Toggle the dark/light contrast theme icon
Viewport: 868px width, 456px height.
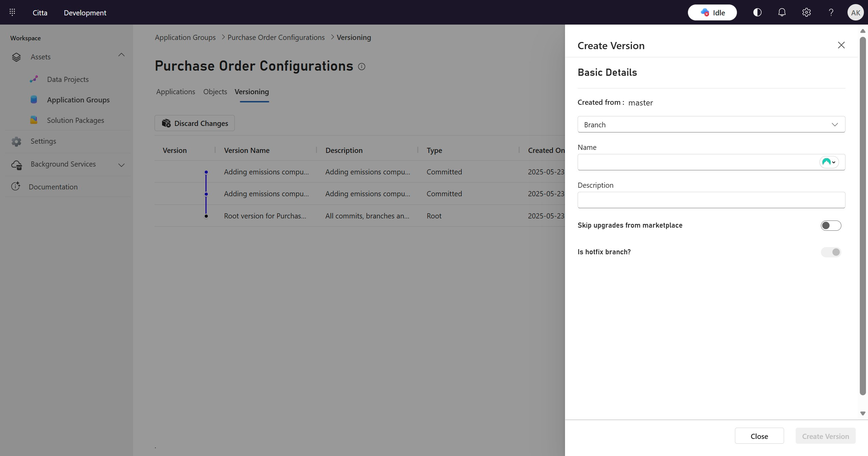pyautogui.click(x=757, y=13)
